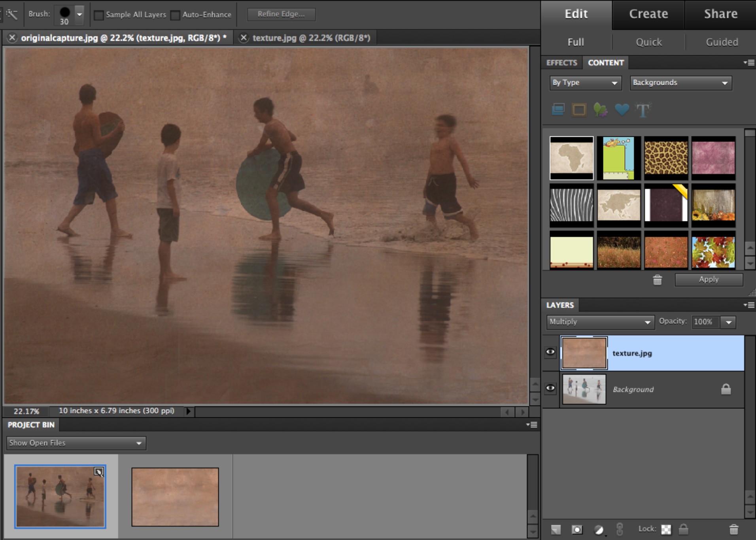Select the Africa map background thumbnail
This screenshot has width=756, height=540.
[571, 158]
